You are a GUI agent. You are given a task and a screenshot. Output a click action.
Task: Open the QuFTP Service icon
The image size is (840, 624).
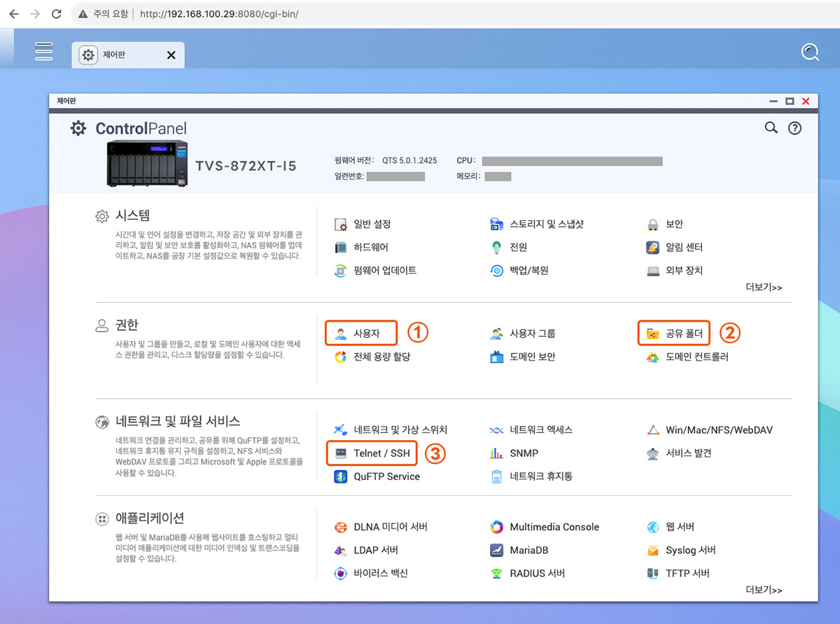tap(341, 476)
